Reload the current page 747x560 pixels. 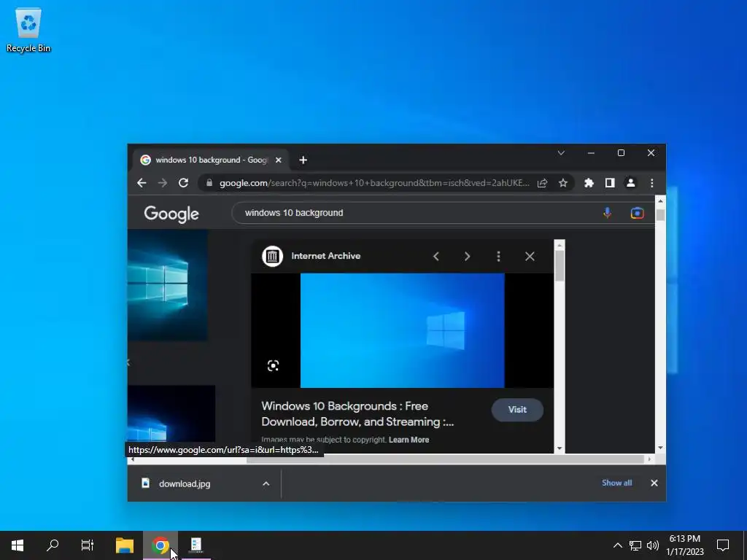183,183
